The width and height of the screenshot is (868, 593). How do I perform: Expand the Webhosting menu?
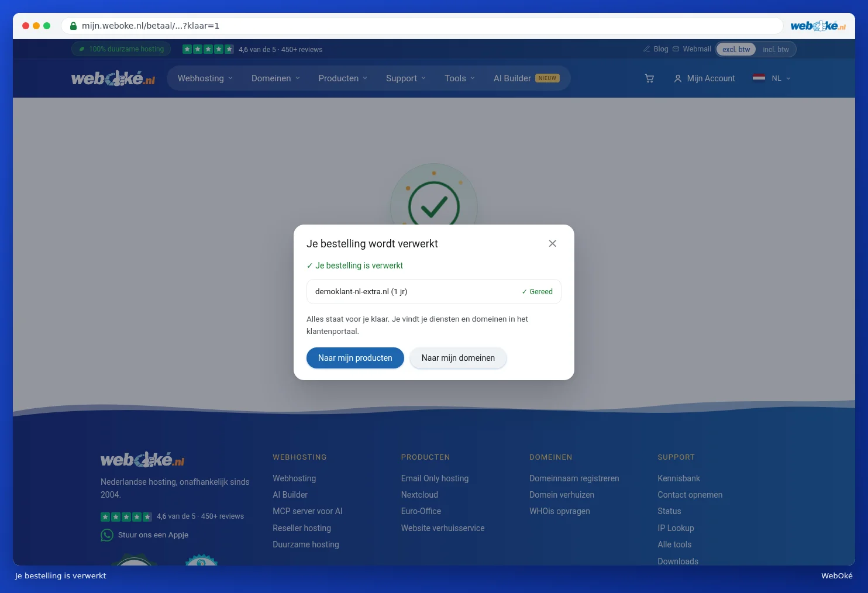coord(205,78)
